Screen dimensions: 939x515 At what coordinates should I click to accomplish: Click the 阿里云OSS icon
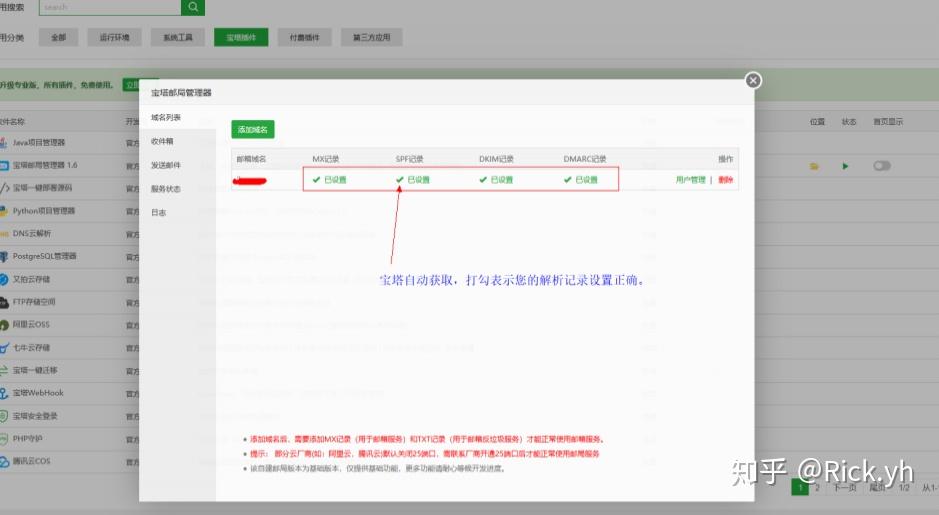[4, 325]
